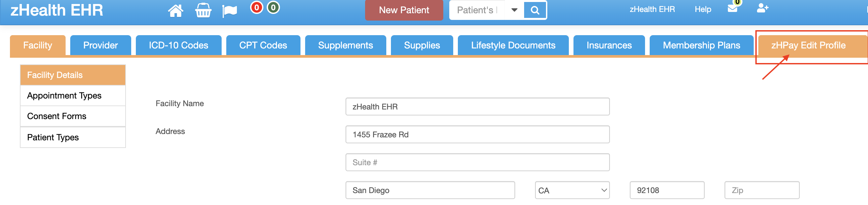Screen dimensions: 868x205
Task: Click the Suite # input field
Action: click(477, 163)
